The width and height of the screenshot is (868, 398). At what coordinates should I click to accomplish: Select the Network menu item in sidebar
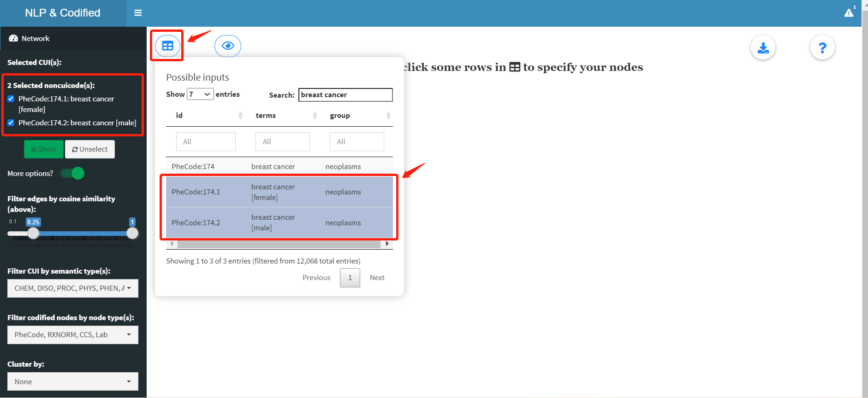tap(35, 39)
